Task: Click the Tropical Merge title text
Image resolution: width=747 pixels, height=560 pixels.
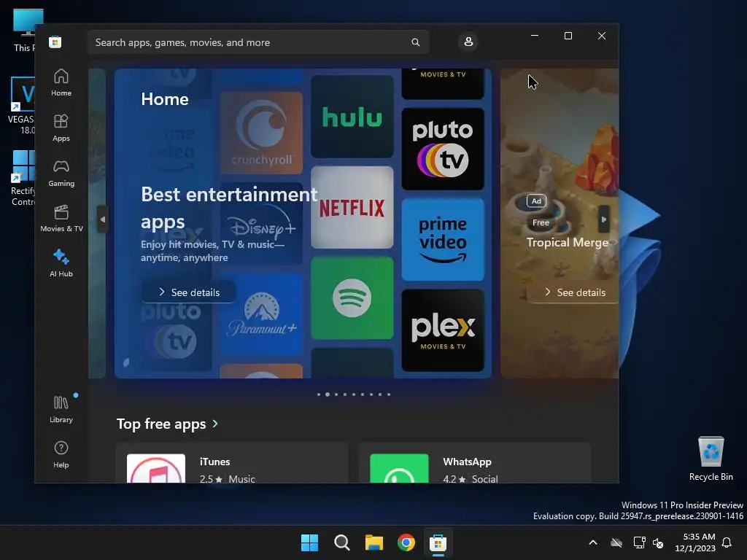Action: click(x=567, y=242)
